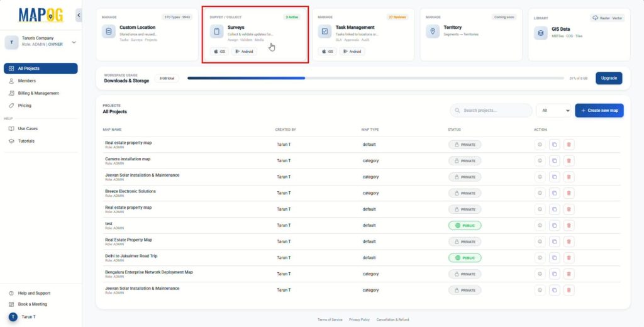Open Cancellation & Refund link

tap(392, 319)
